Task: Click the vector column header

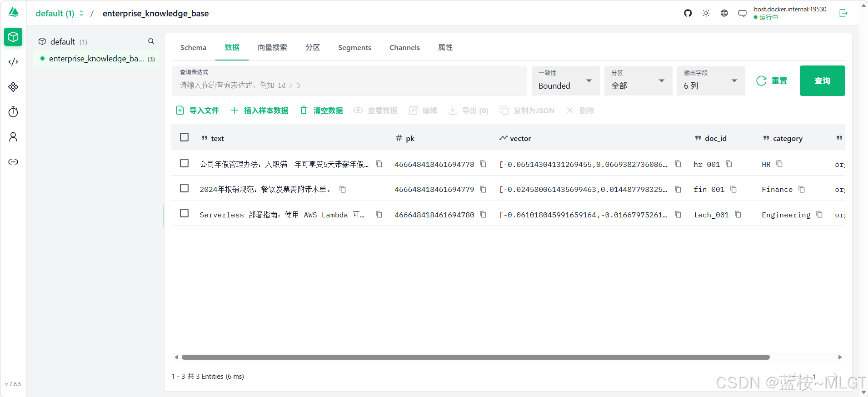Action: [x=515, y=138]
